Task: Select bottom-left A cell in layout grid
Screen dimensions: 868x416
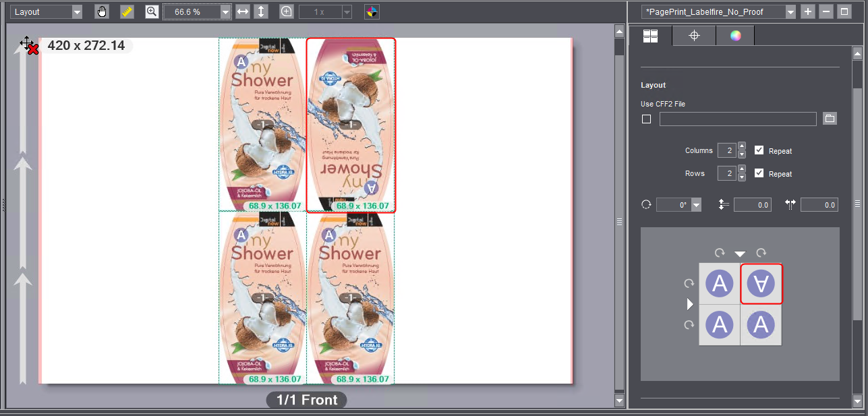Action: pos(720,325)
